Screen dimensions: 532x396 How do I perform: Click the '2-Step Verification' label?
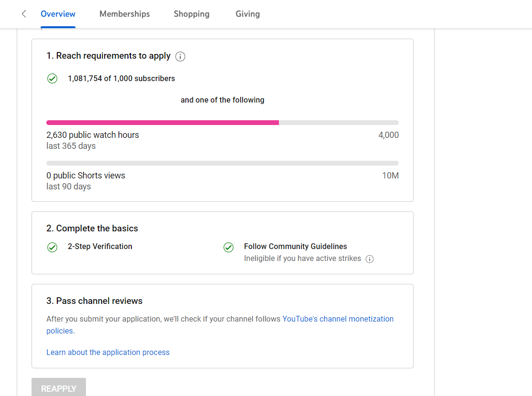tap(100, 247)
